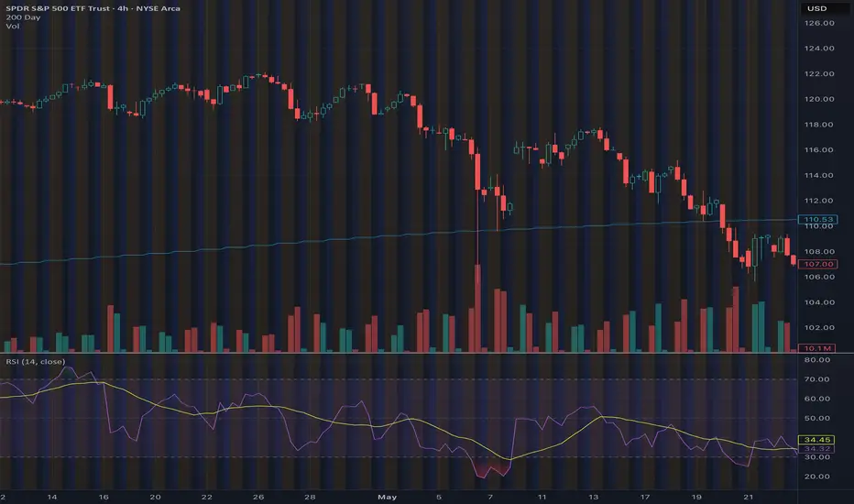This screenshot has width=854, height=504.
Task: Click date 19 on the time axis
Action: pos(696,497)
